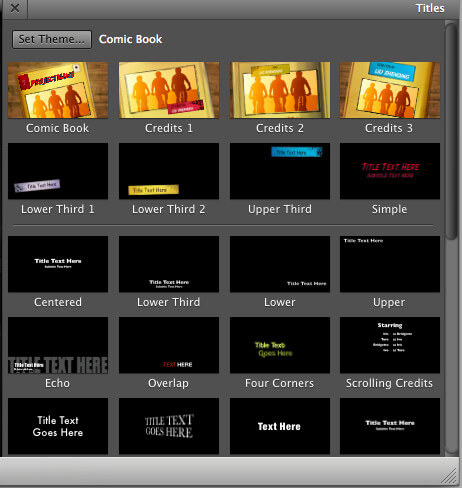The height and width of the screenshot is (488, 462).
Task: Click the vertical scrollbar thumb in Titles panel
Action: tap(452, 131)
